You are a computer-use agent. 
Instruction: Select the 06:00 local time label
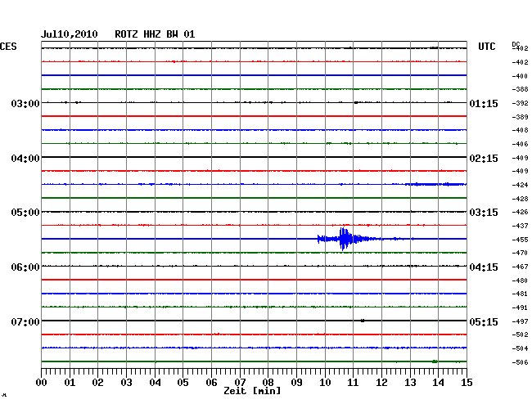coord(25,267)
